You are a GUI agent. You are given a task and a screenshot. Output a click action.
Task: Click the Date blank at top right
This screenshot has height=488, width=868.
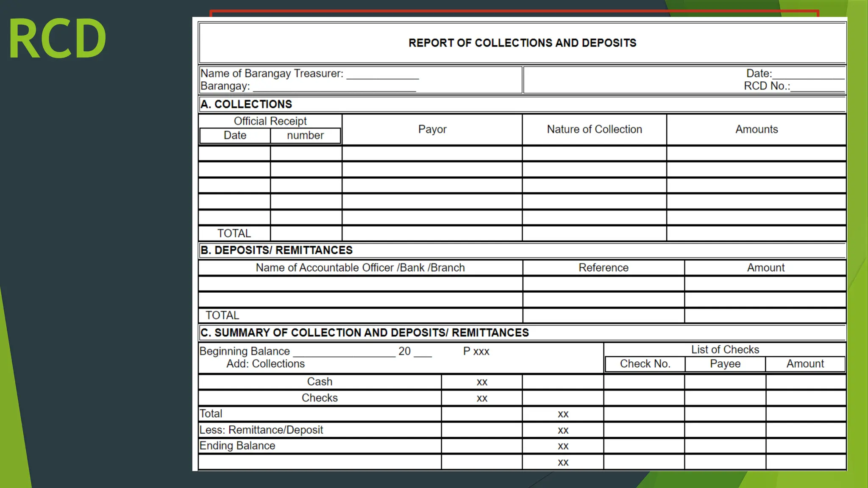[x=808, y=74]
